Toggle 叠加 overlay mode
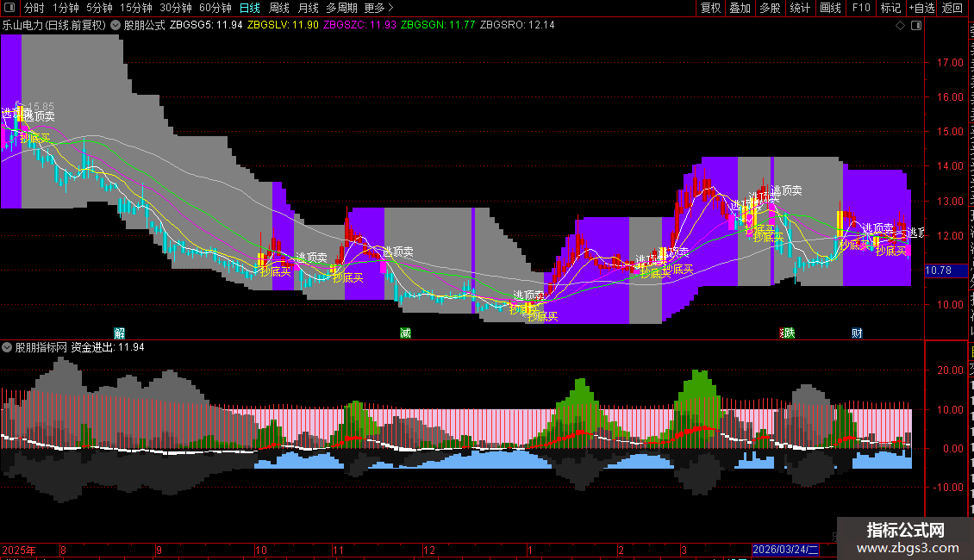 740,8
